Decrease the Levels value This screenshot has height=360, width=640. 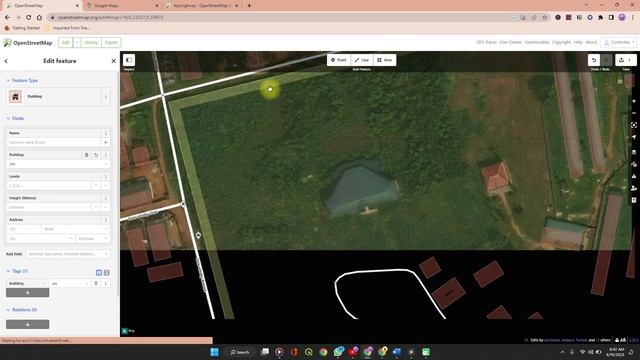point(96,186)
